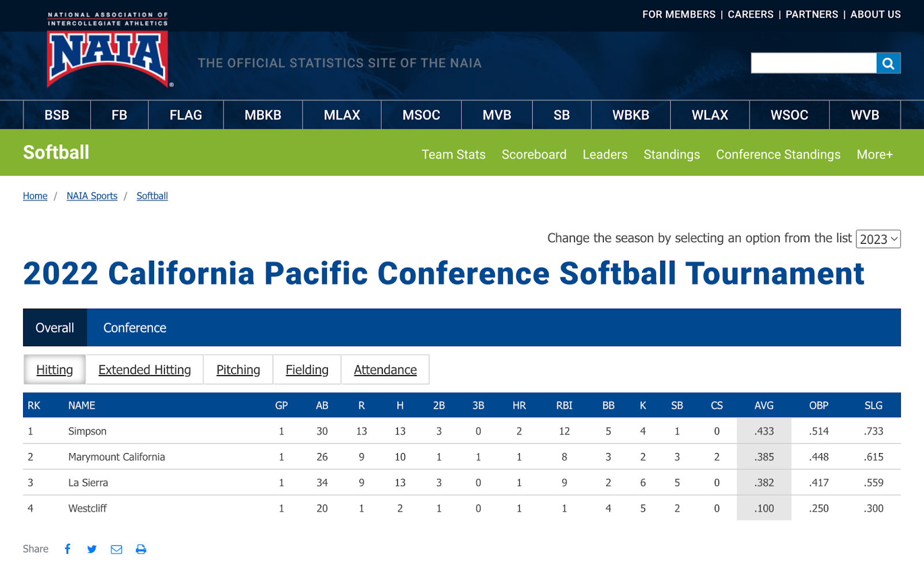Sort table by RBI column header
Viewport: 924px width, 579px height.
pyautogui.click(x=564, y=406)
